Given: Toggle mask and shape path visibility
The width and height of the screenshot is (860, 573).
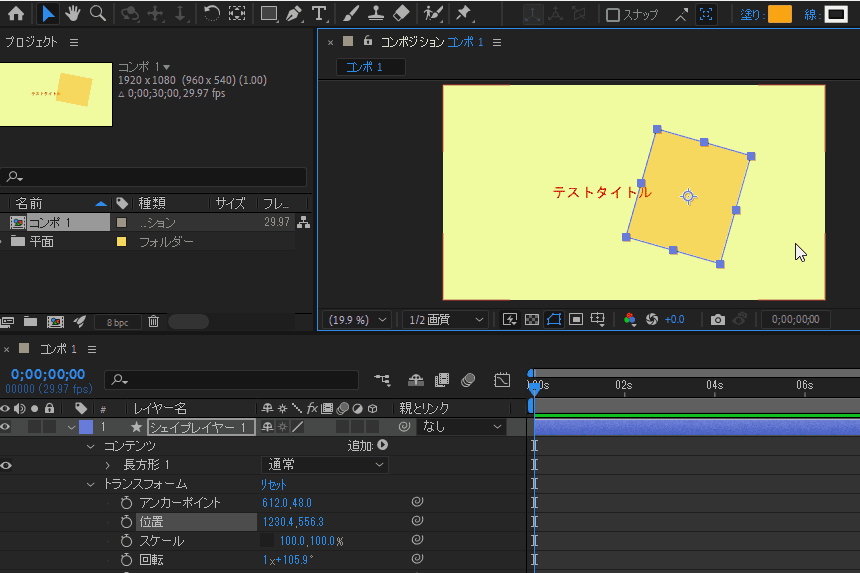Looking at the screenshot, I should click(x=553, y=320).
